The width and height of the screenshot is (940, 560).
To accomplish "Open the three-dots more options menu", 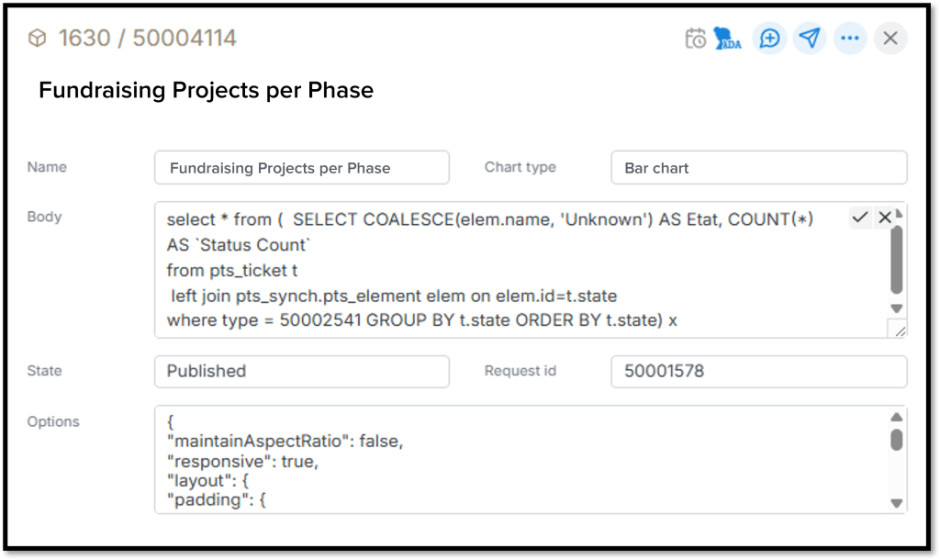I will (x=849, y=39).
